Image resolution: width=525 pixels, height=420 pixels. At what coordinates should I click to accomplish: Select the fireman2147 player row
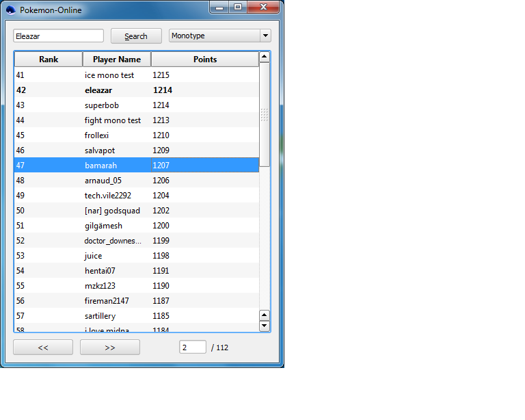[137, 301]
